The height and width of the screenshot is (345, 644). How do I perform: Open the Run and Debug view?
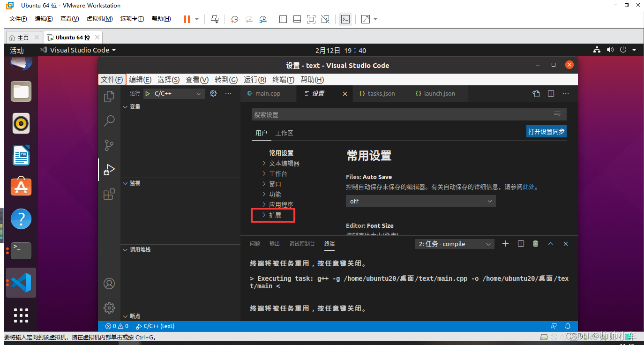click(109, 170)
